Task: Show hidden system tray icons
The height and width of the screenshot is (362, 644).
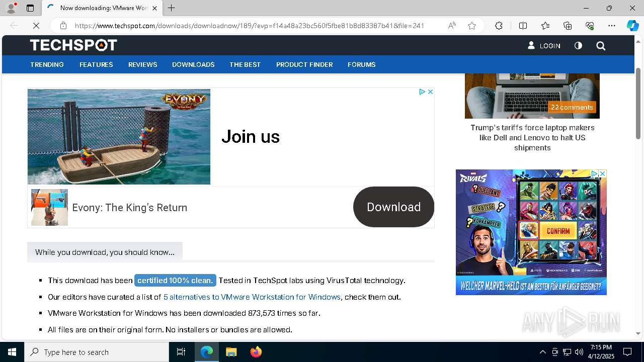Action: click(542, 352)
